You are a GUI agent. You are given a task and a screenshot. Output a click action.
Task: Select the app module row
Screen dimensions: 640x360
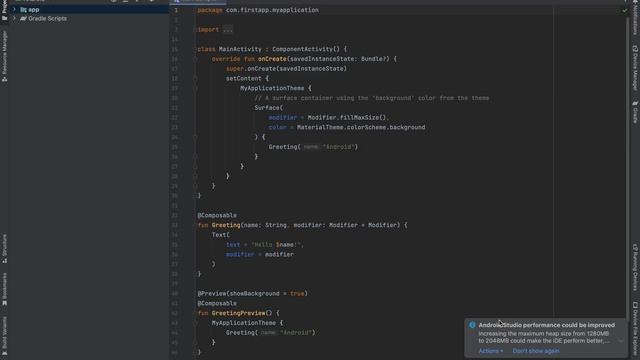tap(89, 9)
